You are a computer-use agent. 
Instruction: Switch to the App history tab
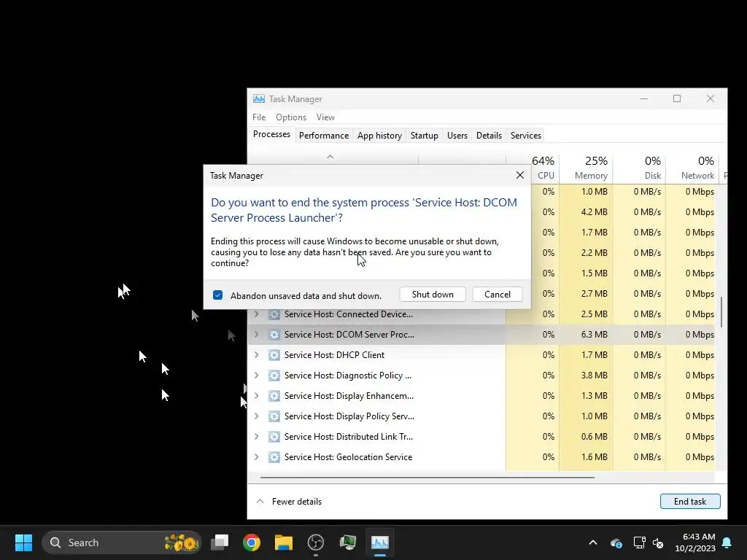pyautogui.click(x=379, y=136)
